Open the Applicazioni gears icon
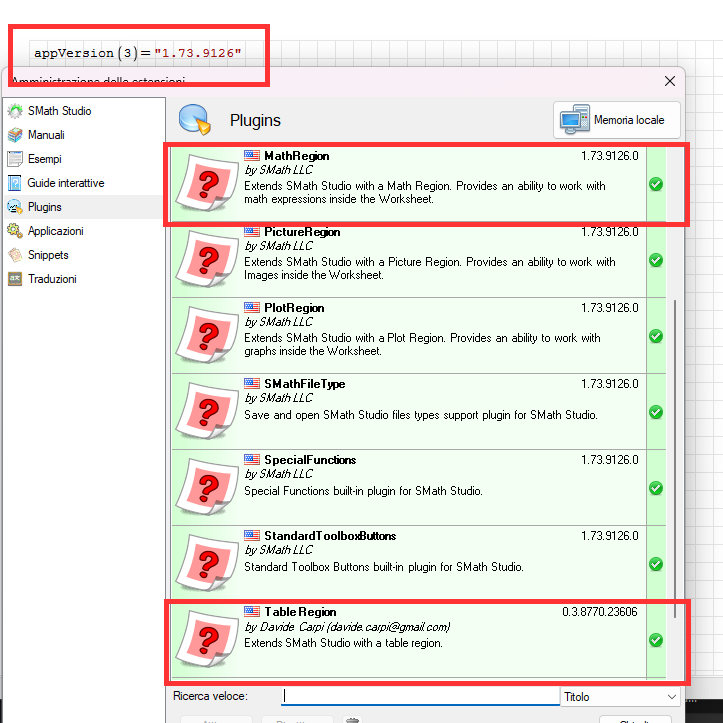Screen dimensions: 723x723 click(x=15, y=231)
